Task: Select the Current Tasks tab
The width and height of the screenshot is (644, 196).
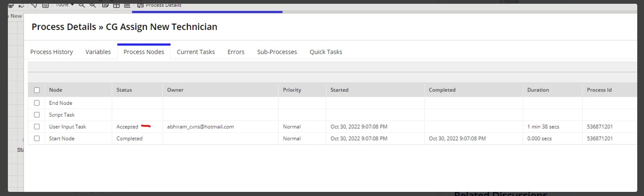Action: (196, 52)
